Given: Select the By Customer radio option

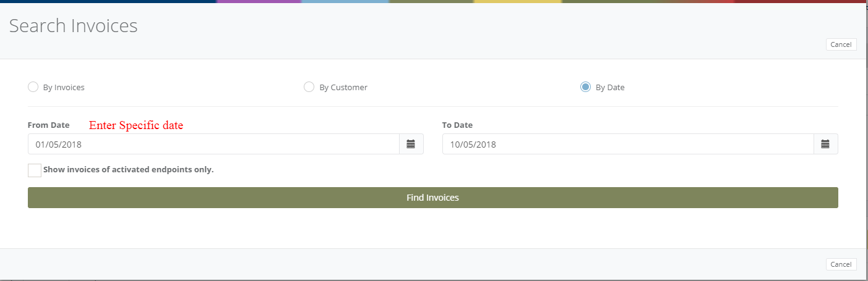Looking at the screenshot, I should click(309, 87).
